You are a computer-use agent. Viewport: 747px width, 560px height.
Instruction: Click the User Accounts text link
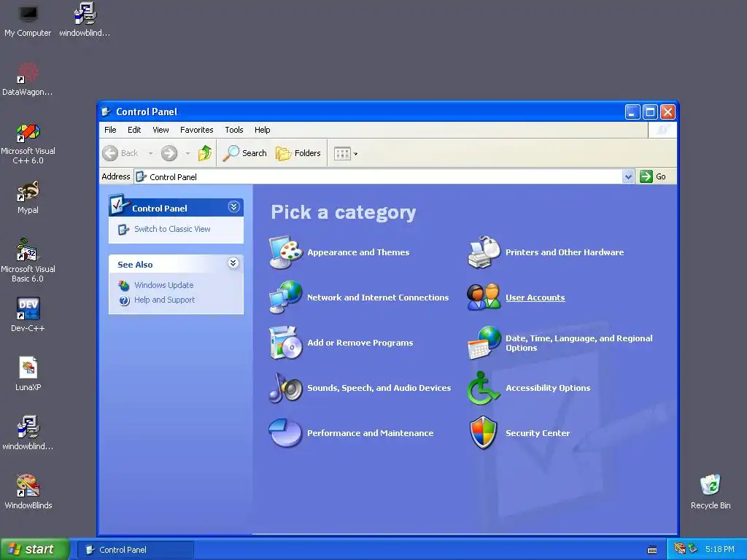pyautogui.click(x=535, y=297)
